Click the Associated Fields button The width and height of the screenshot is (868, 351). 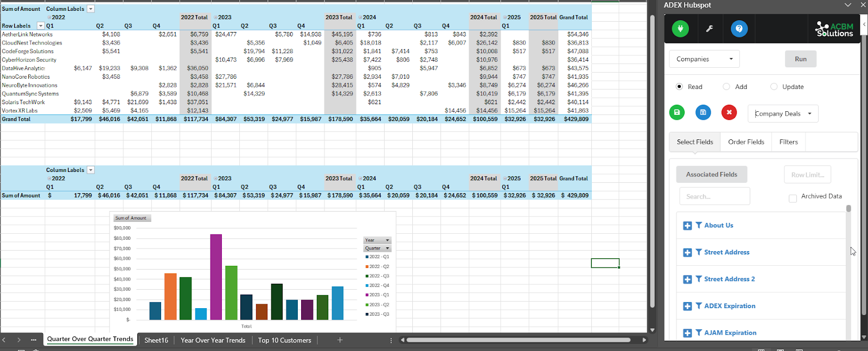[x=711, y=175]
